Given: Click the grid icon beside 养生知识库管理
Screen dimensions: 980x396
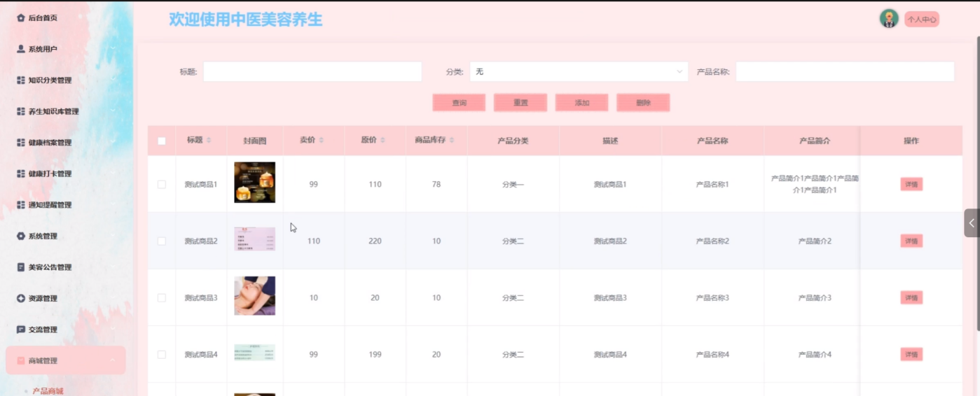Looking at the screenshot, I should tap(21, 111).
